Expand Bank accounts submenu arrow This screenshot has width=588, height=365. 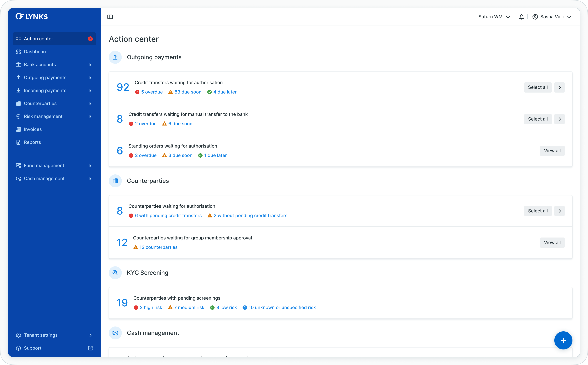pyautogui.click(x=90, y=65)
